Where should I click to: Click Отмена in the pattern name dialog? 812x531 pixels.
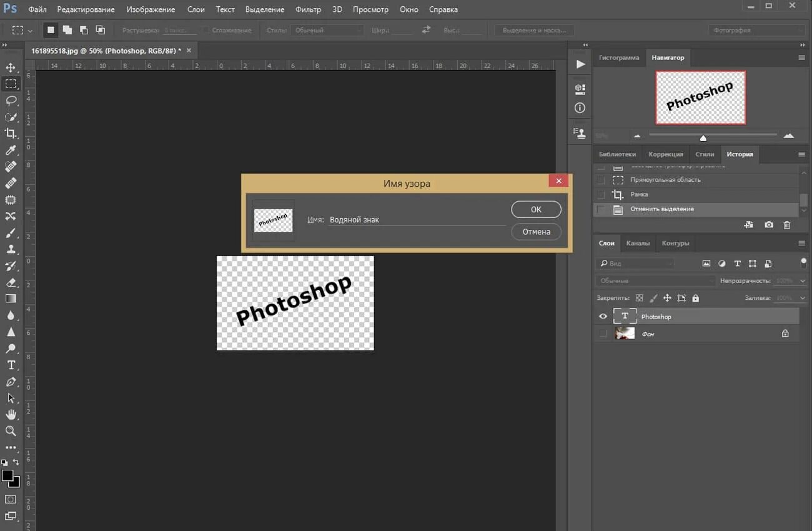click(x=536, y=232)
